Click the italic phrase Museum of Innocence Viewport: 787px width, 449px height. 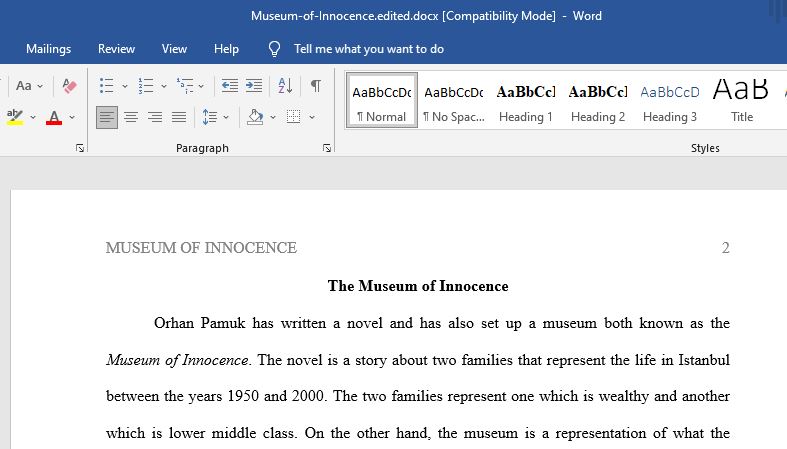click(177, 360)
